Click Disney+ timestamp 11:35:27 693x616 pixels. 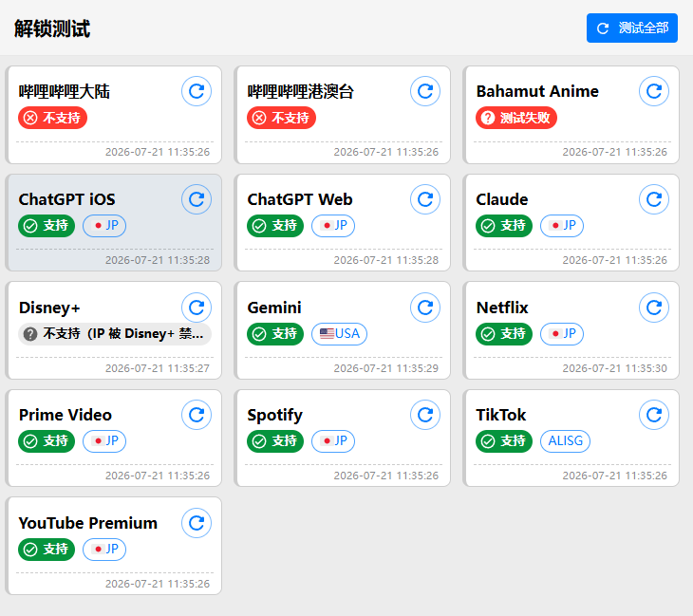pos(158,368)
